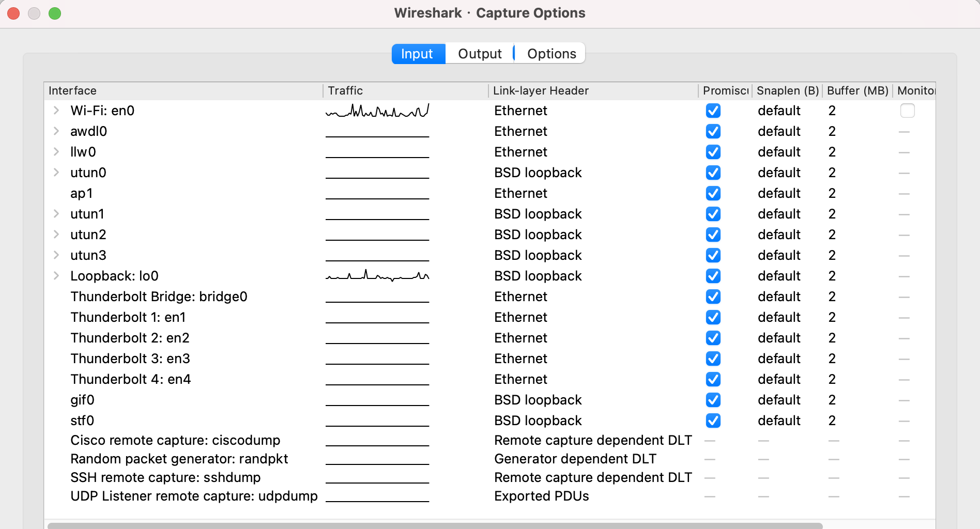Click the Snaplen (B) column header
The height and width of the screenshot is (529, 980).
788,91
